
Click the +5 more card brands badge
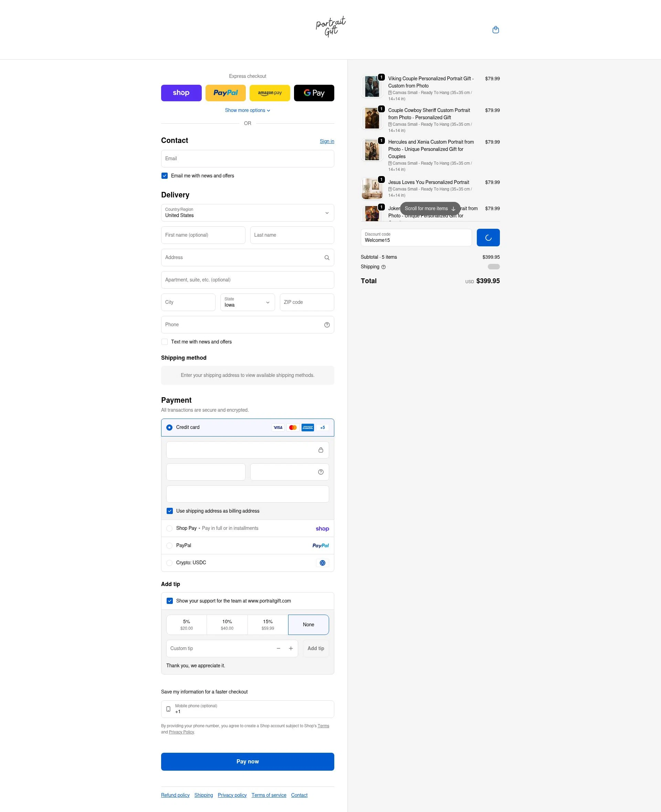(323, 428)
